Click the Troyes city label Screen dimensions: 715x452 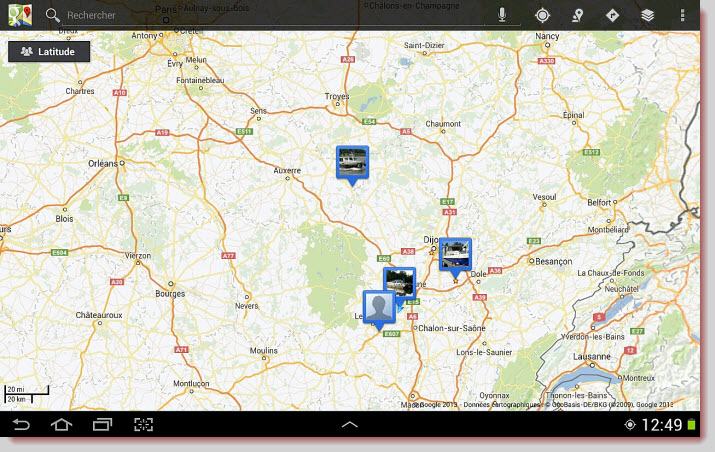[x=337, y=96]
